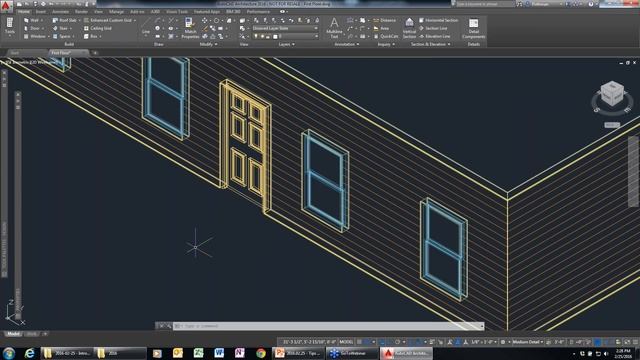Screen dimensions: 640x360
Task: Switch to the Annotate ribbon tab
Action: pyautogui.click(x=60, y=11)
